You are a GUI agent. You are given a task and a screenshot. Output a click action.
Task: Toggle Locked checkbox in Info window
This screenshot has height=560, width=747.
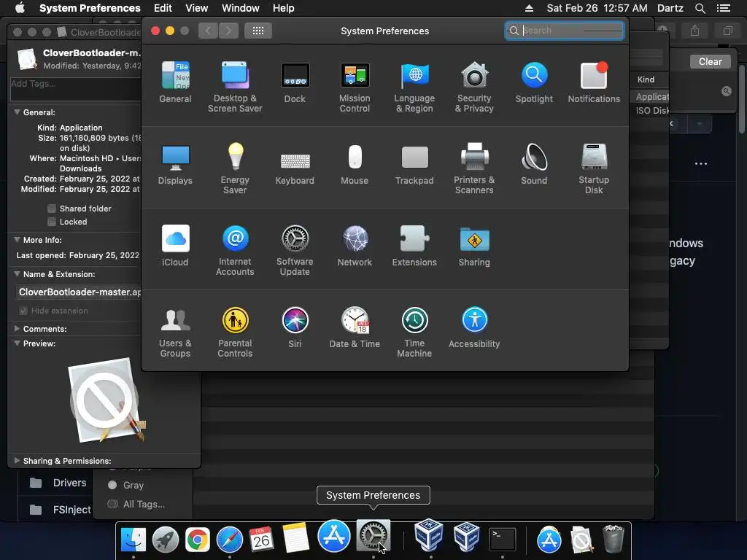coord(52,222)
